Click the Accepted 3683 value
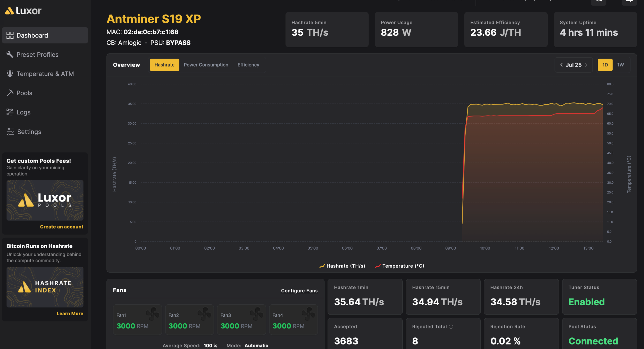 pyautogui.click(x=346, y=341)
